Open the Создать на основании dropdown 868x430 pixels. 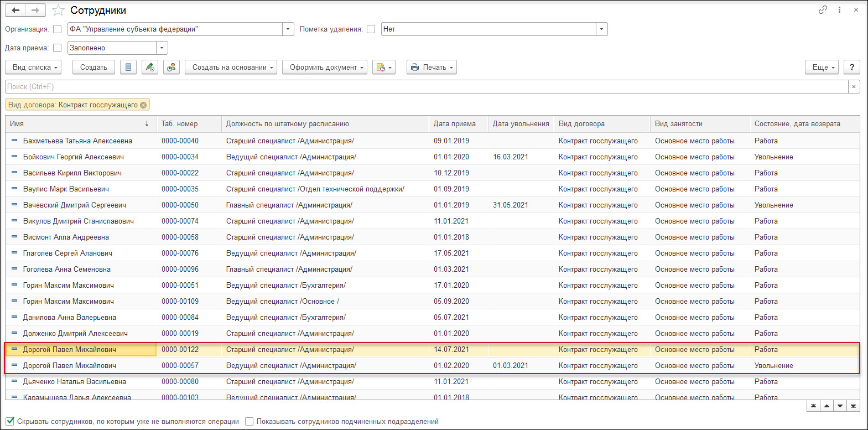coord(231,68)
